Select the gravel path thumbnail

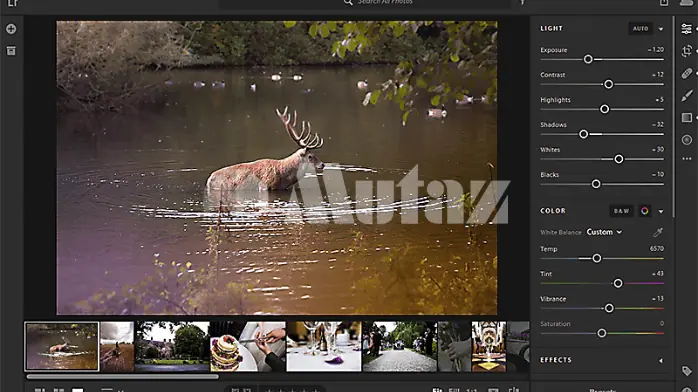click(x=400, y=347)
